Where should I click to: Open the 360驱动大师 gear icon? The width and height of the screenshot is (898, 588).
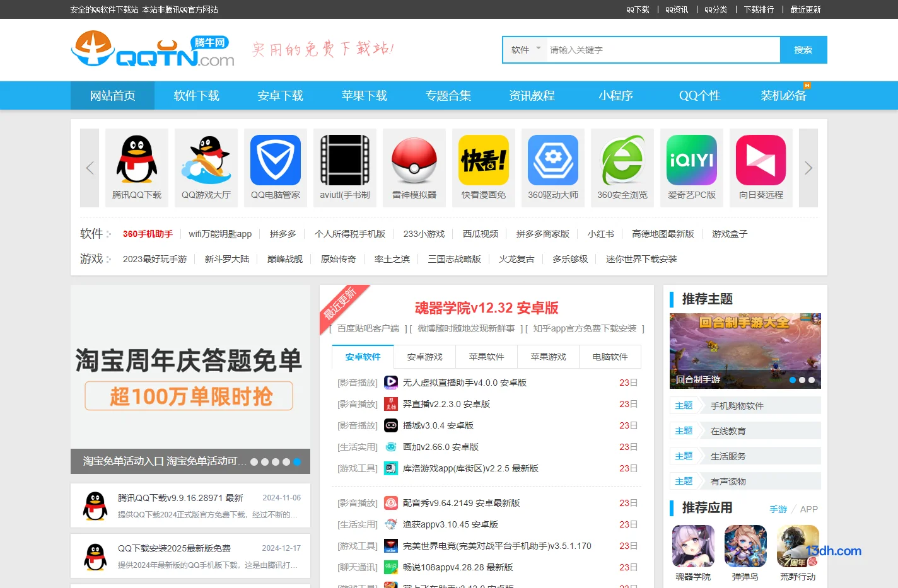click(553, 160)
